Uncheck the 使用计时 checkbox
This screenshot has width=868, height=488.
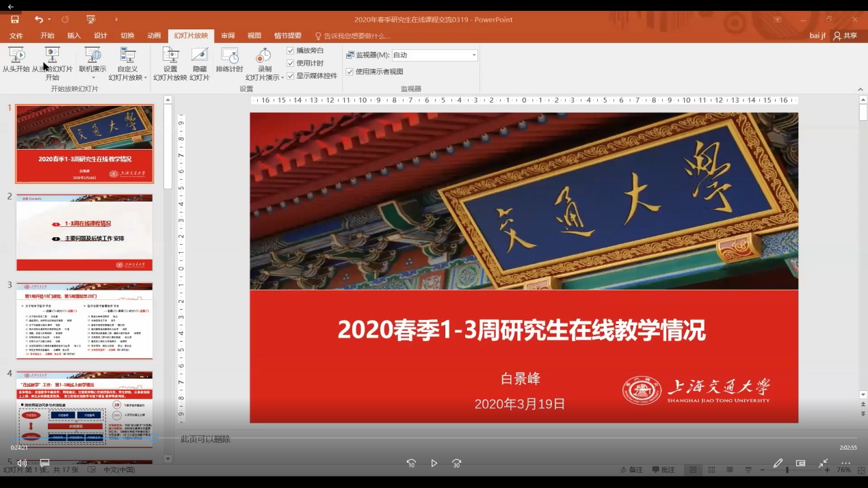(x=291, y=63)
